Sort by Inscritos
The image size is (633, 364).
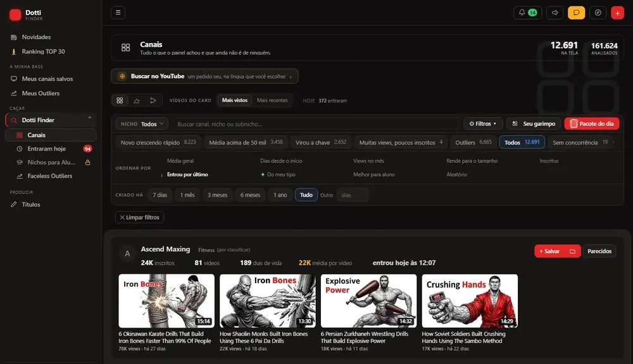coord(549,161)
